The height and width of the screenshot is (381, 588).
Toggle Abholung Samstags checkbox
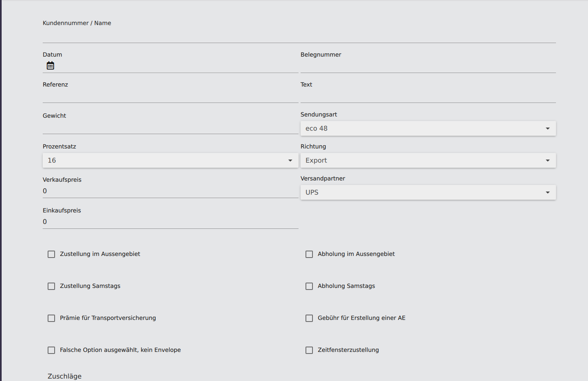coord(309,286)
